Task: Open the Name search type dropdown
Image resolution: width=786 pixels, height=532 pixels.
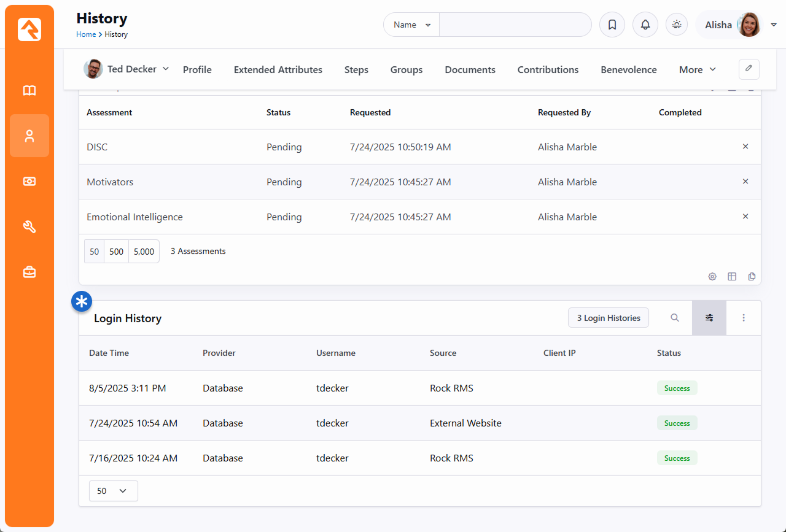Action: click(411, 25)
